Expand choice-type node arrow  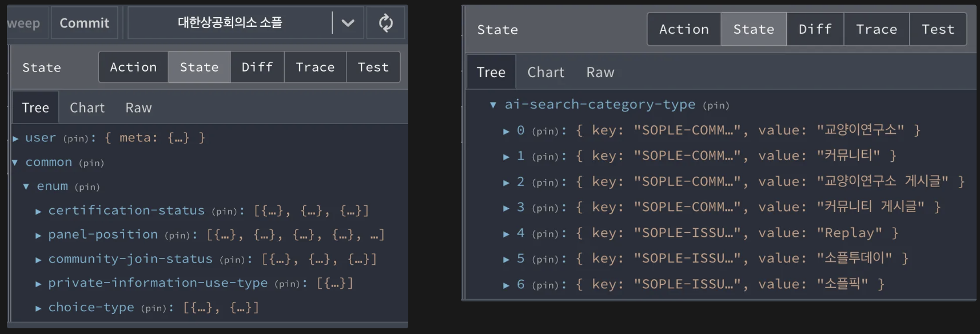(38, 308)
